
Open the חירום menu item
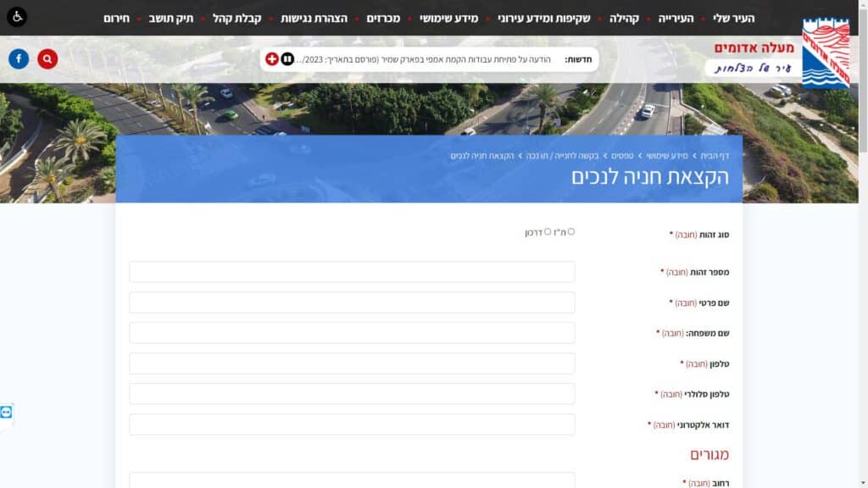[x=116, y=19]
